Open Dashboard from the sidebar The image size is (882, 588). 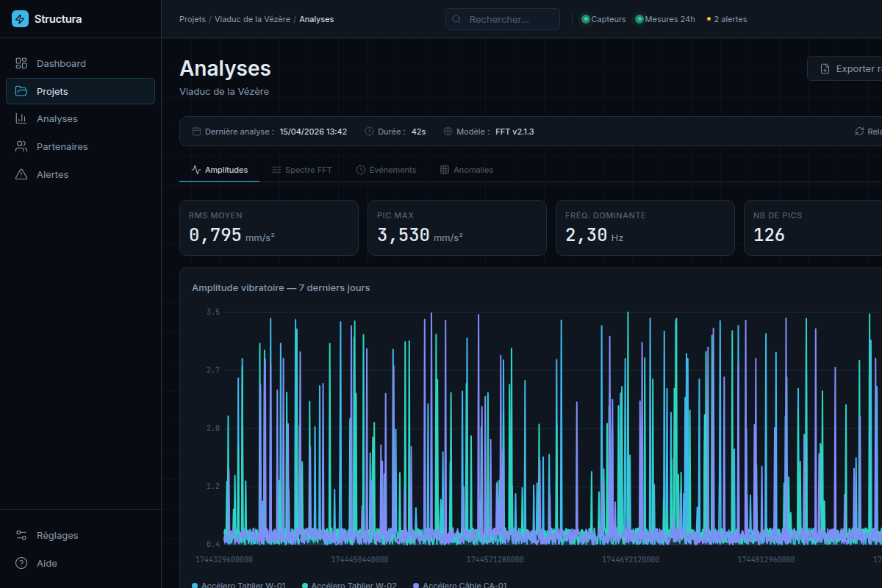[x=80, y=64]
